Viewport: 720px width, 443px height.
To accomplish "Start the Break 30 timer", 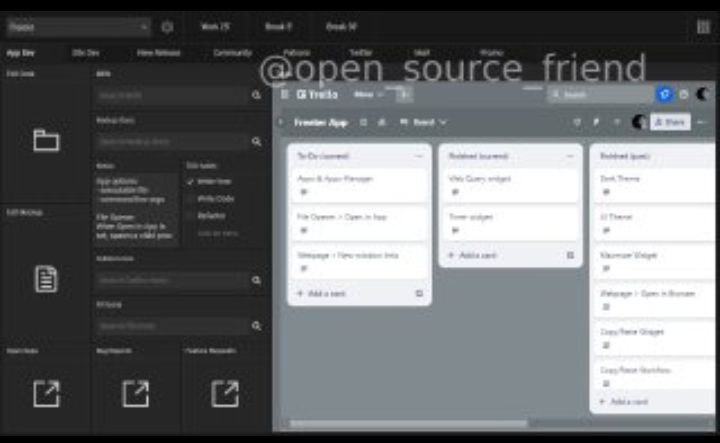I will pyautogui.click(x=341, y=27).
